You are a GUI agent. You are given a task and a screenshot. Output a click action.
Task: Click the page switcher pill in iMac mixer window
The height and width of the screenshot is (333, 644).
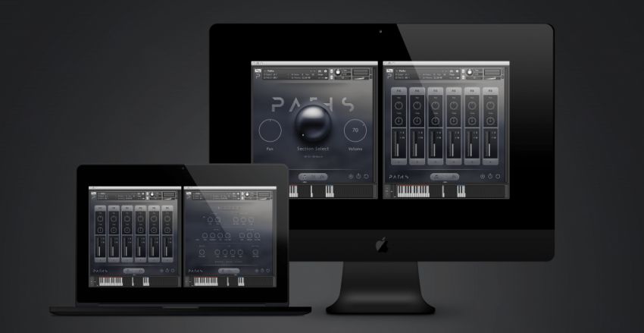point(445,177)
